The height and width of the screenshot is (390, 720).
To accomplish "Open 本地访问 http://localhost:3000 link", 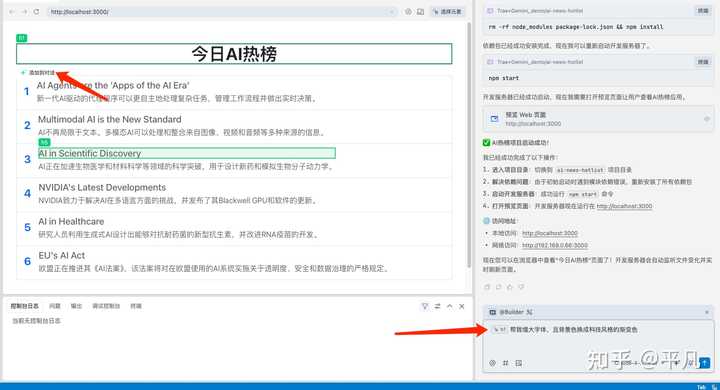I will coord(550,233).
